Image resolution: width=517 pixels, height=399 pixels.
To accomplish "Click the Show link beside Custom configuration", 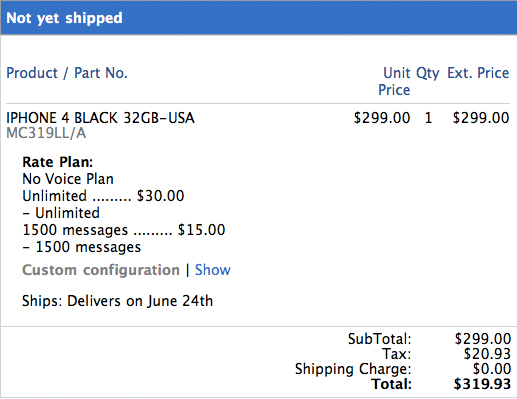I will (x=213, y=270).
